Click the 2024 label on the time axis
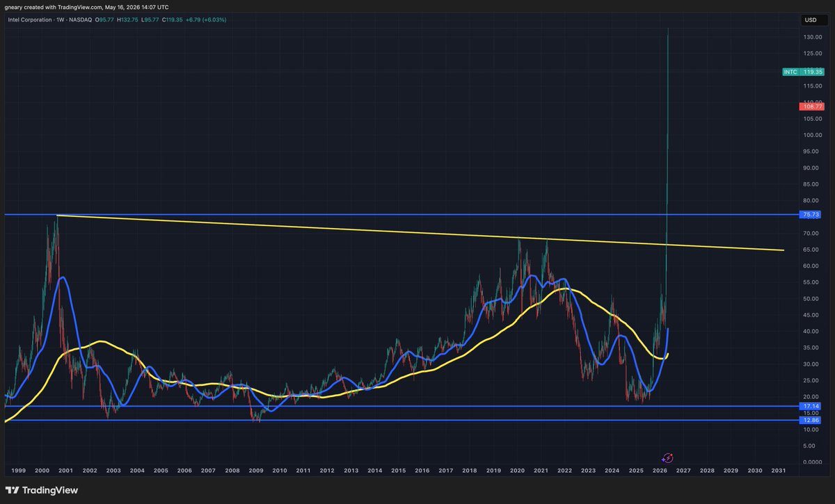This screenshot has width=835, height=504. (x=612, y=471)
